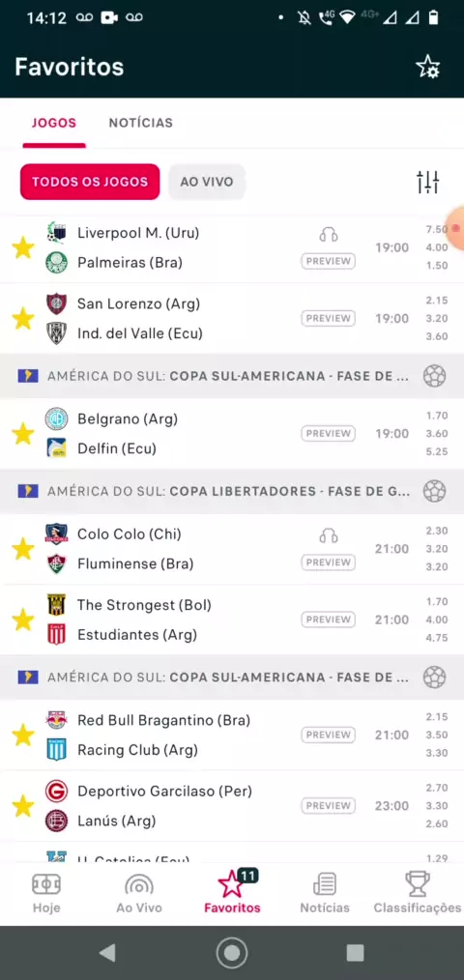This screenshot has height=980, width=464.
Task: Toggle favorite star for Belgrano vs Delfin
Action: coord(23,434)
